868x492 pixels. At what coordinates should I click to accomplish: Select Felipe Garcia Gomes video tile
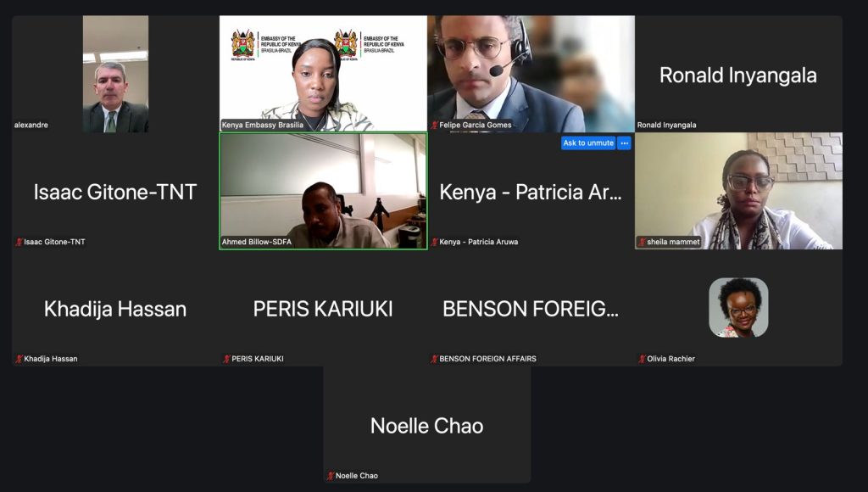point(531,74)
